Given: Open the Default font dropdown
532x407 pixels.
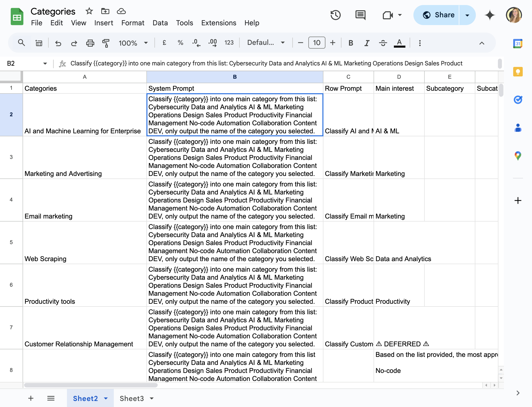Looking at the screenshot, I should tap(266, 43).
